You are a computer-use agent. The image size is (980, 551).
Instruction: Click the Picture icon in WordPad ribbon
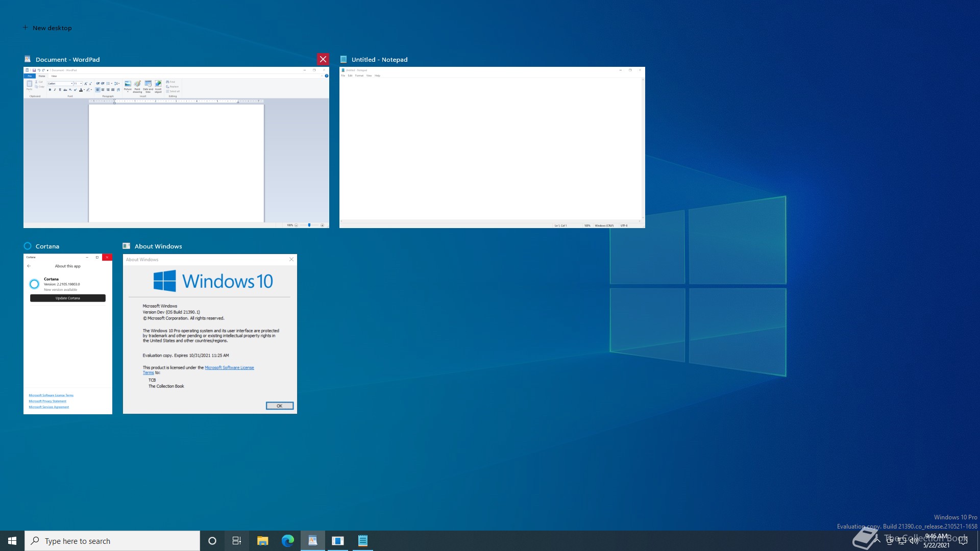coord(128,86)
